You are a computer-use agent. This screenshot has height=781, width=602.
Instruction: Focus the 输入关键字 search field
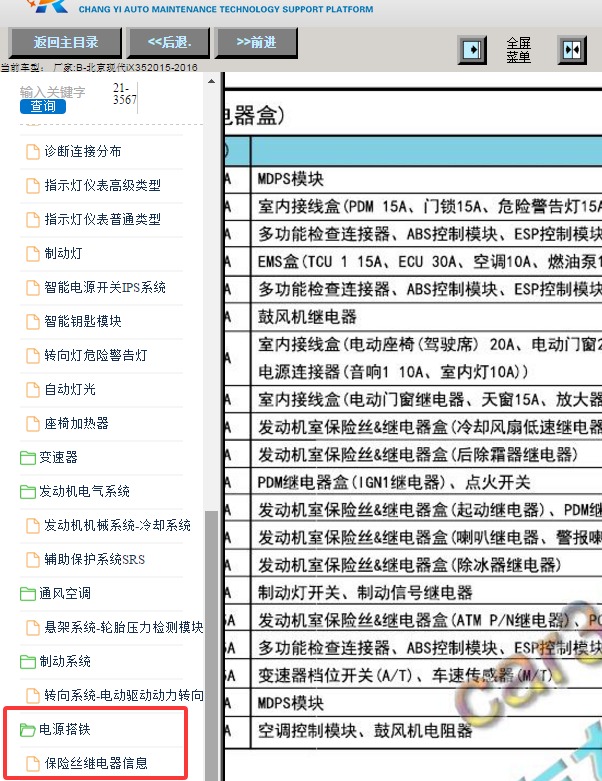pos(52,92)
